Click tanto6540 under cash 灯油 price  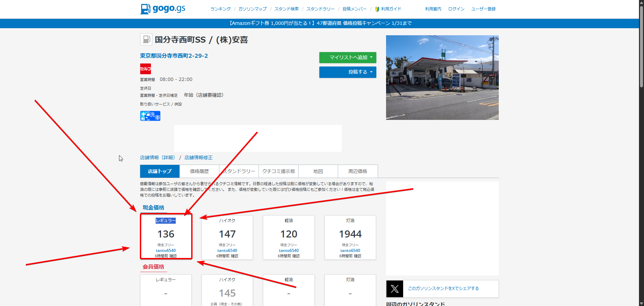point(350,251)
